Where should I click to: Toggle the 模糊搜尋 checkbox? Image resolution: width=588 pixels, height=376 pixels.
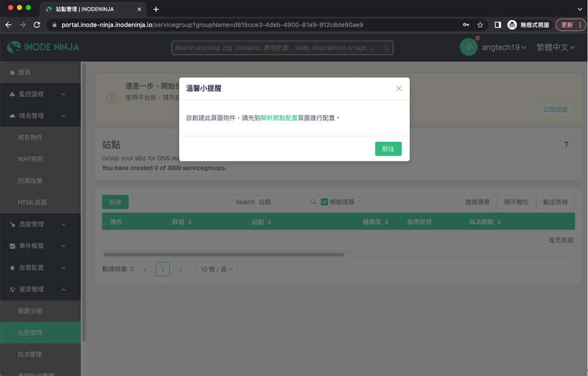click(325, 202)
